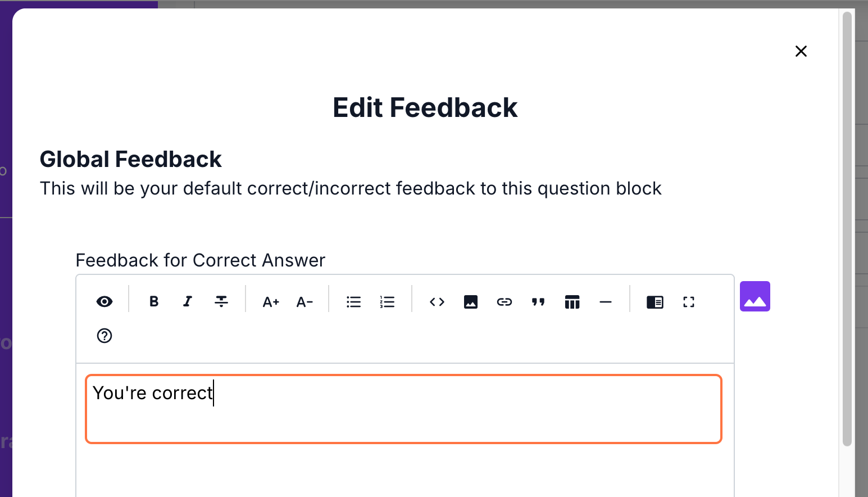This screenshot has width=868, height=497.
Task: Close the Edit Feedback dialog
Action: 801,51
